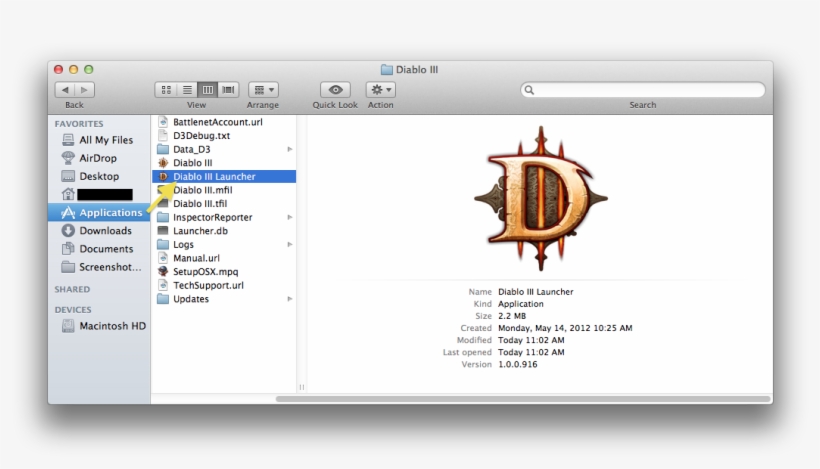Select the BattlenetAccount.url file
The height and width of the screenshot is (469, 820).
[224, 122]
